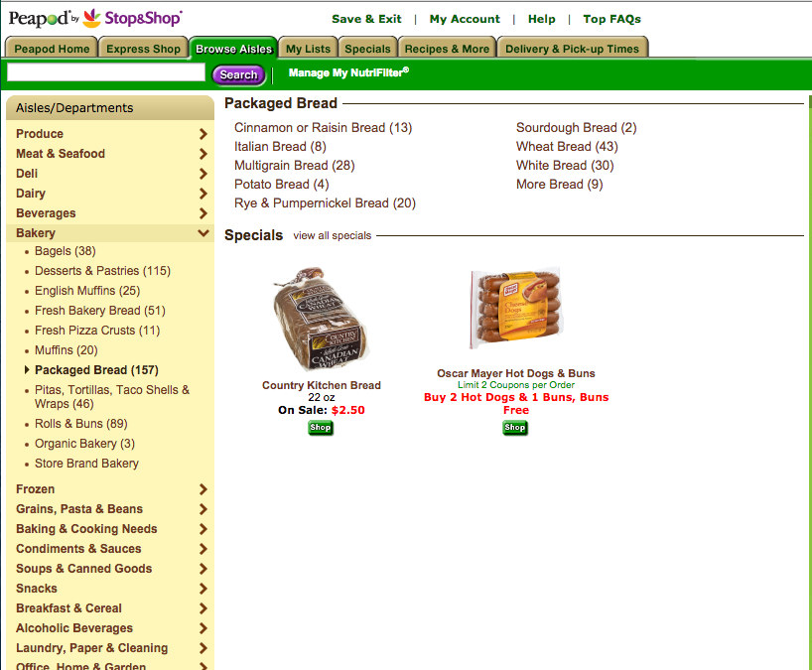Click the Peapod by Stop&Shop logo

(x=95, y=18)
